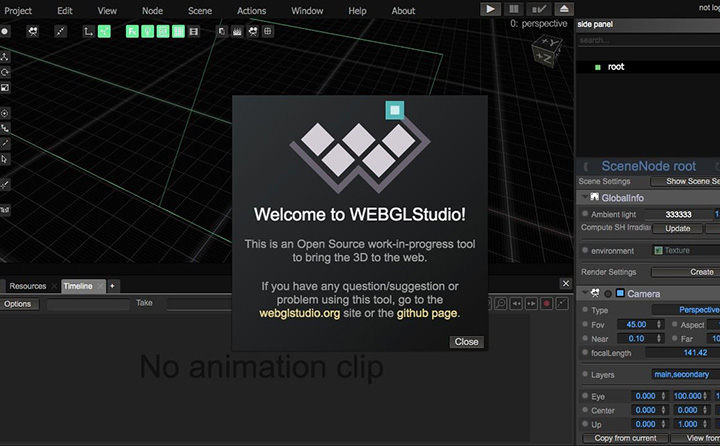Click the axis gizmo icon in viewport toolbar
Image resolution: width=720 pixels, height=446 pixels.
pos(88,31)
